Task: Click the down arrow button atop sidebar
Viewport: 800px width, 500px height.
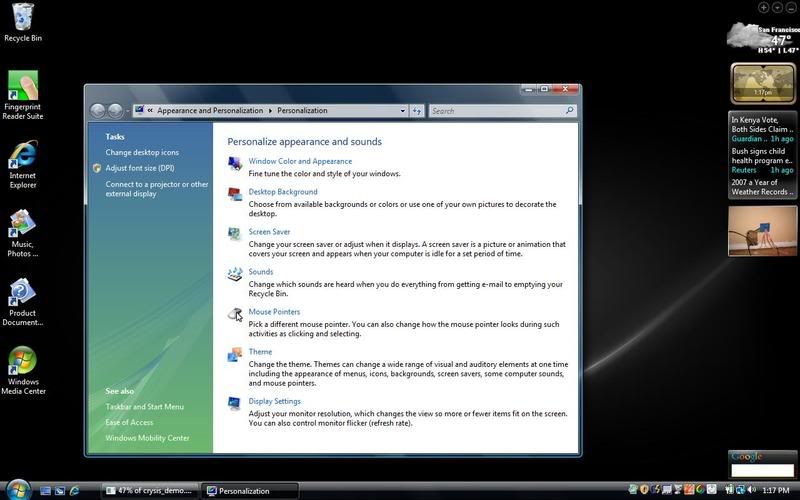Action: coord(777,8)
